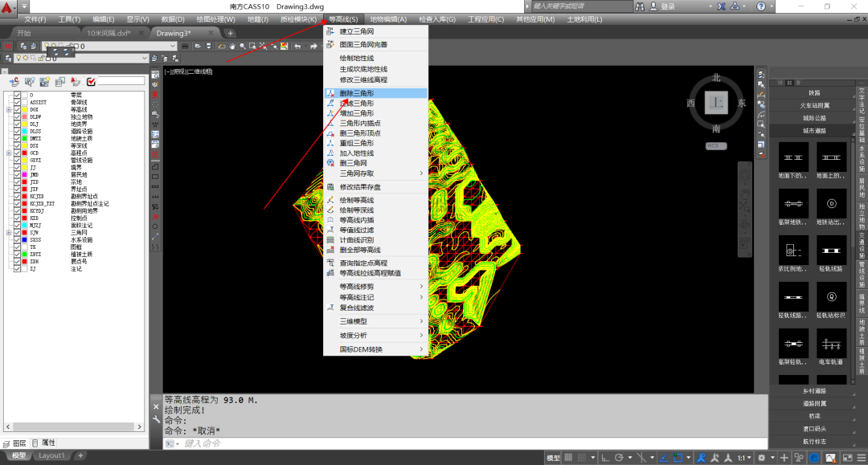Click the undo arrow in toolbar
Image resolution: width=868 pixels, height=465 pixels.
[298, 47]
